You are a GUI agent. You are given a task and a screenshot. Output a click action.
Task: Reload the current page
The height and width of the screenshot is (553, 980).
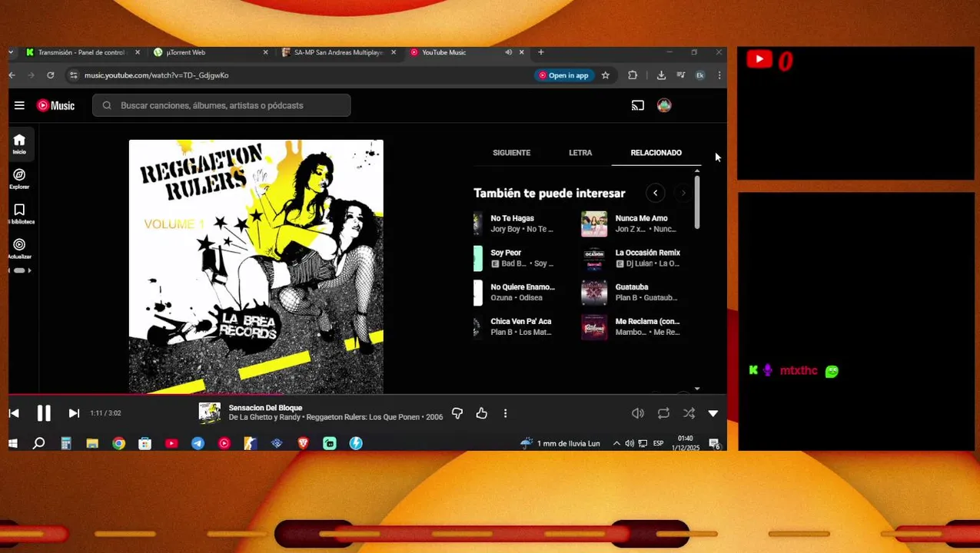pyautogui.click(x=51, y=75)
